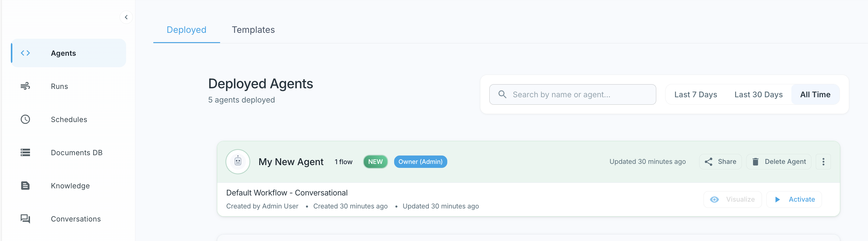Switch to the Deployed tab
The image size is (868, 241).
tap(186, 30)
